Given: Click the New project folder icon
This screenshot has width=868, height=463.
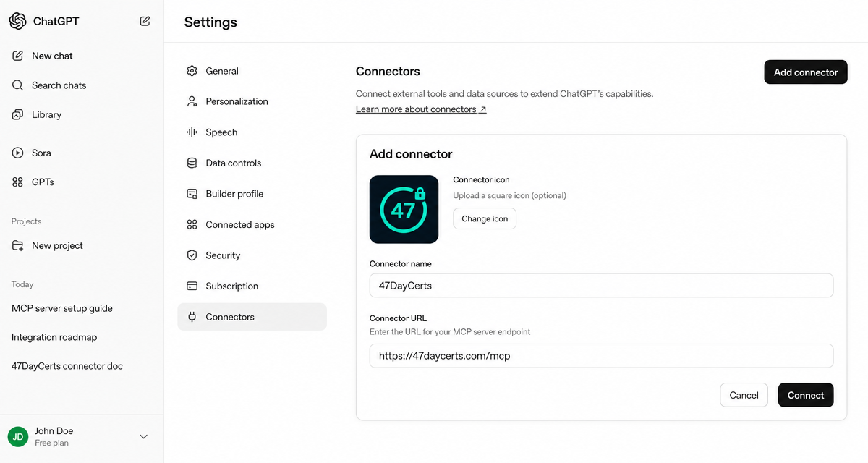Looking at the screenshot, I should (x=18, y=245).
